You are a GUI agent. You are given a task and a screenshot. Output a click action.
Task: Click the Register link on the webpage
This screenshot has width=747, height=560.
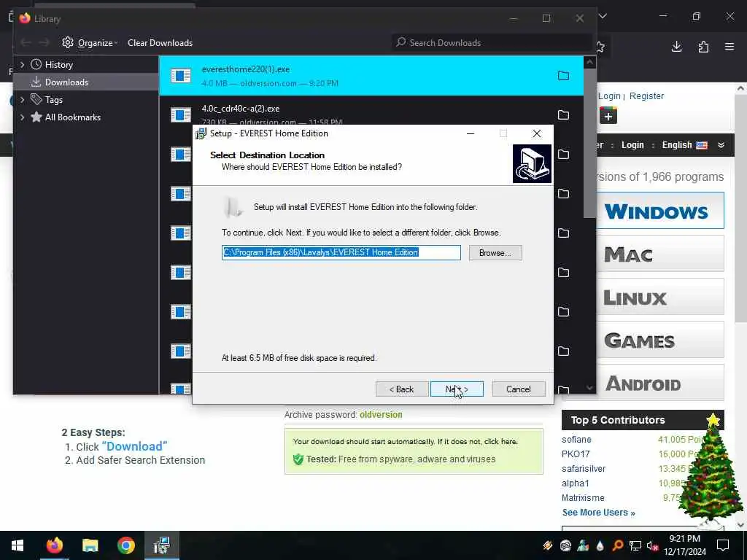pyautogui.click(x=646, y=96)
